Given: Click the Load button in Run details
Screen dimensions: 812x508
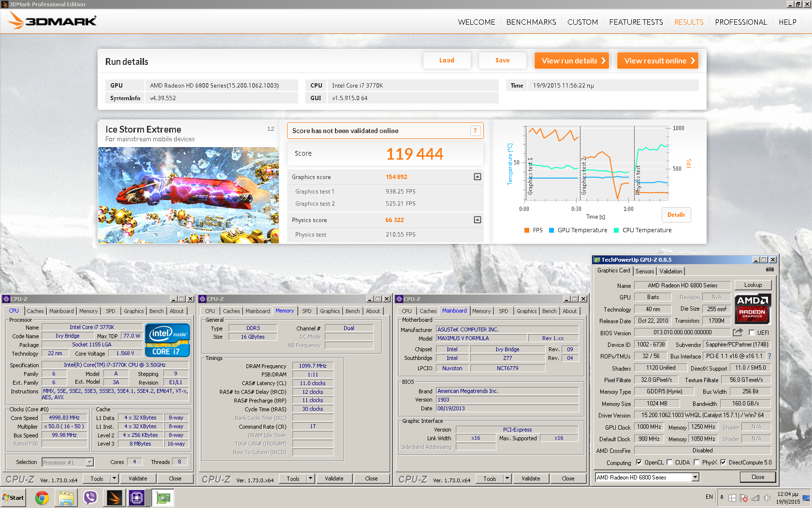Looking at the screenshot, I should (x=447, y=60).
